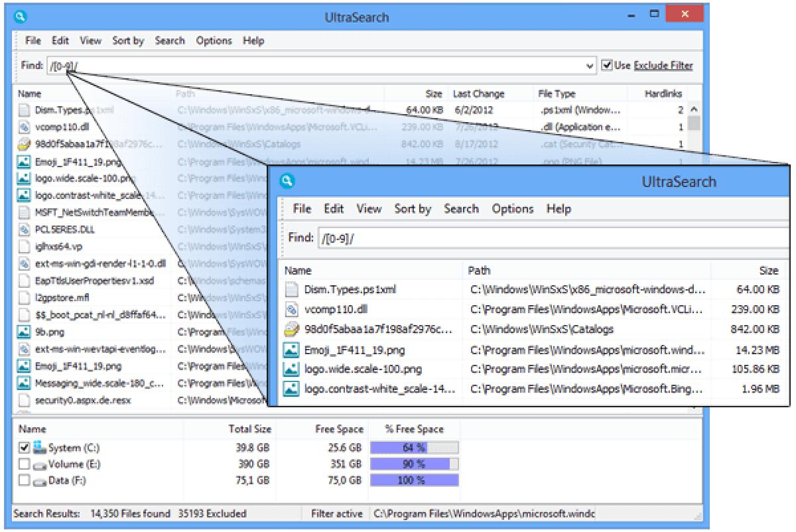This screenshot has width=796, height=532.
Task: Open the Options menu
Action: pyautogui.click(x=213, y=40)
